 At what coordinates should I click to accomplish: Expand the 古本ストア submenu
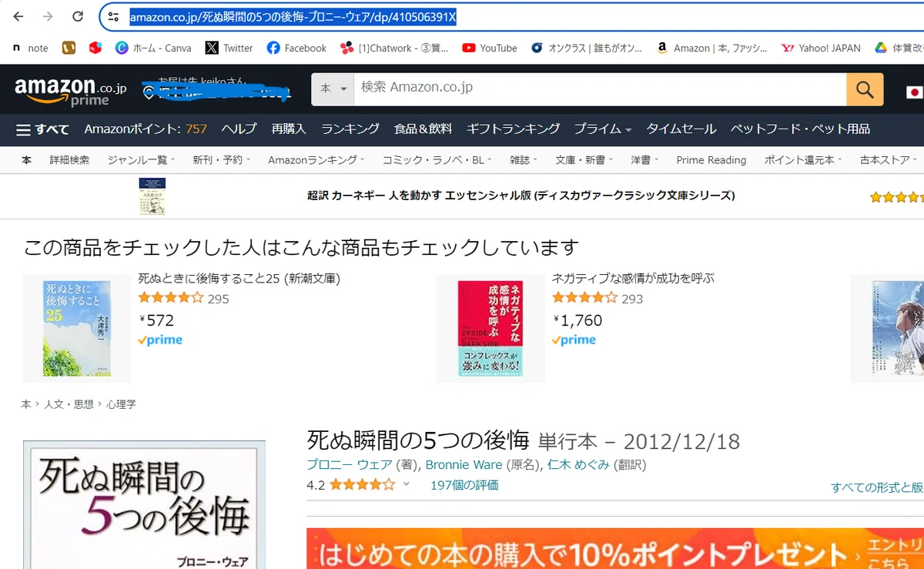[x=889, y=160]
